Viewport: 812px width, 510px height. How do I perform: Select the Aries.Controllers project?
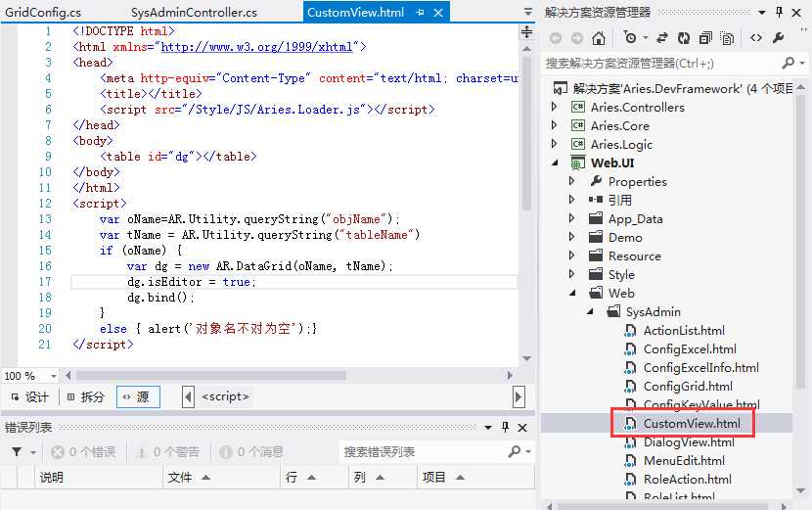pyautogui.click(x=637, y=108)
